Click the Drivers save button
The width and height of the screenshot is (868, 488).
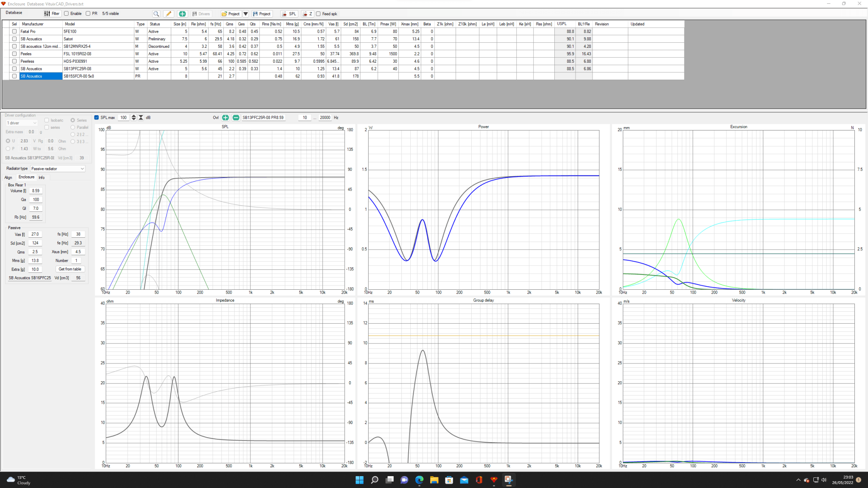[201, 14]
